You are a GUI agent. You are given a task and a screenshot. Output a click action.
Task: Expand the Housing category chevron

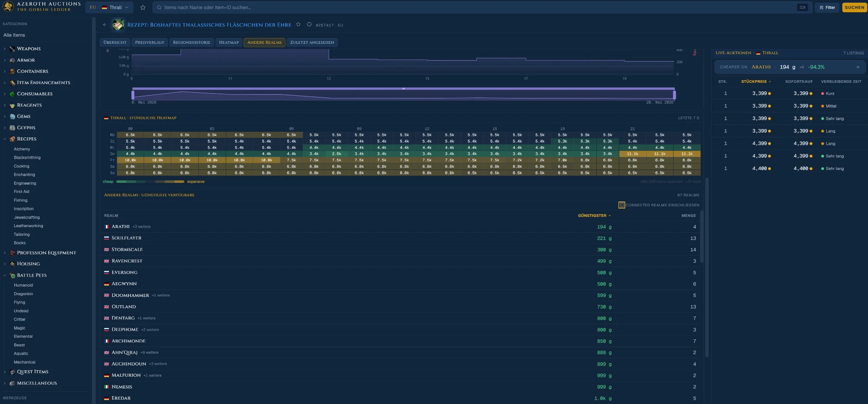coord(5,264)
